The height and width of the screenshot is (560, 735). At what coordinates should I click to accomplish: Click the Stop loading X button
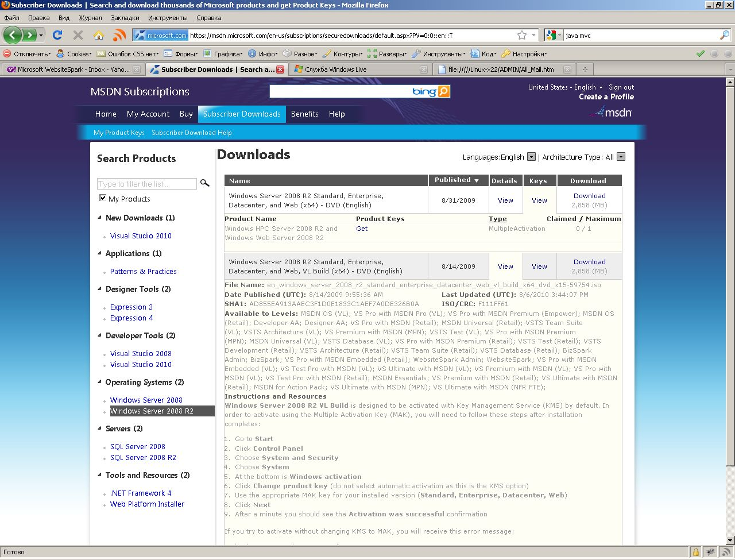(78, 35)
